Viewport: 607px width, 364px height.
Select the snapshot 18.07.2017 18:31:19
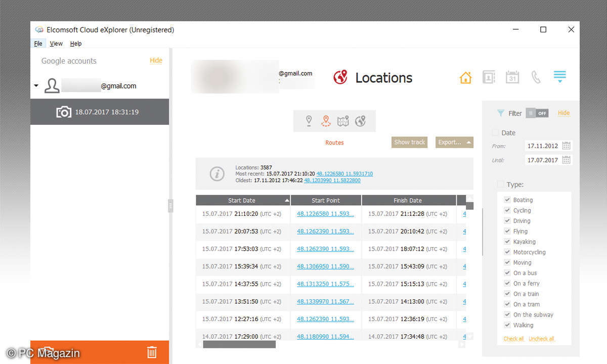click(x=100, y=112)
